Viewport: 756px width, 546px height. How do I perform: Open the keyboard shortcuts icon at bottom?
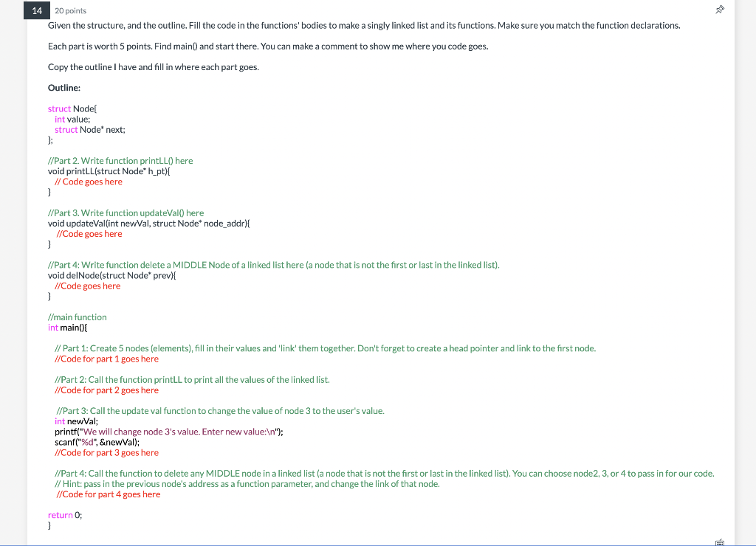tap(719, 542)
